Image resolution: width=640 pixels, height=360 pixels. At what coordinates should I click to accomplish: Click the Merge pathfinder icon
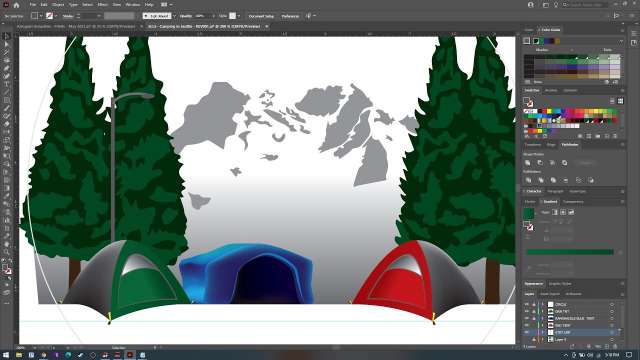(x=553, y=180)
